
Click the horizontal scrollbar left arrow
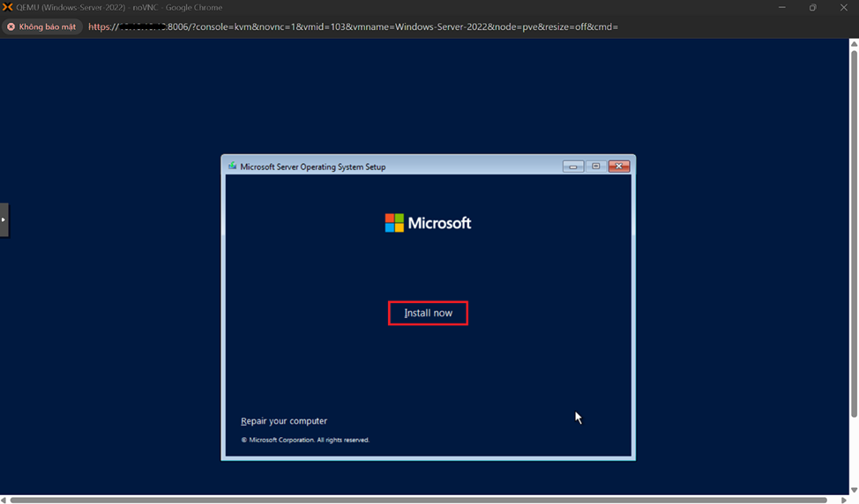pyautogui.click(x=4, y=500)
